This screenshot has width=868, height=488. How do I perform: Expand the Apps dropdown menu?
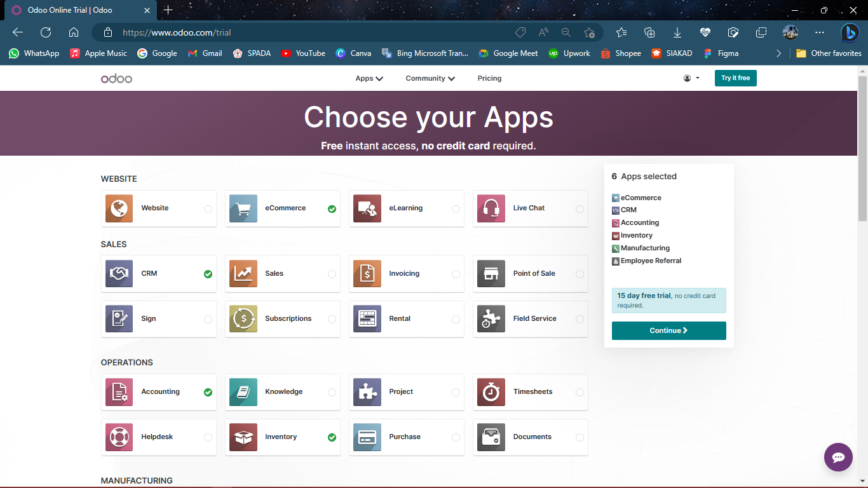pos(369,79)
